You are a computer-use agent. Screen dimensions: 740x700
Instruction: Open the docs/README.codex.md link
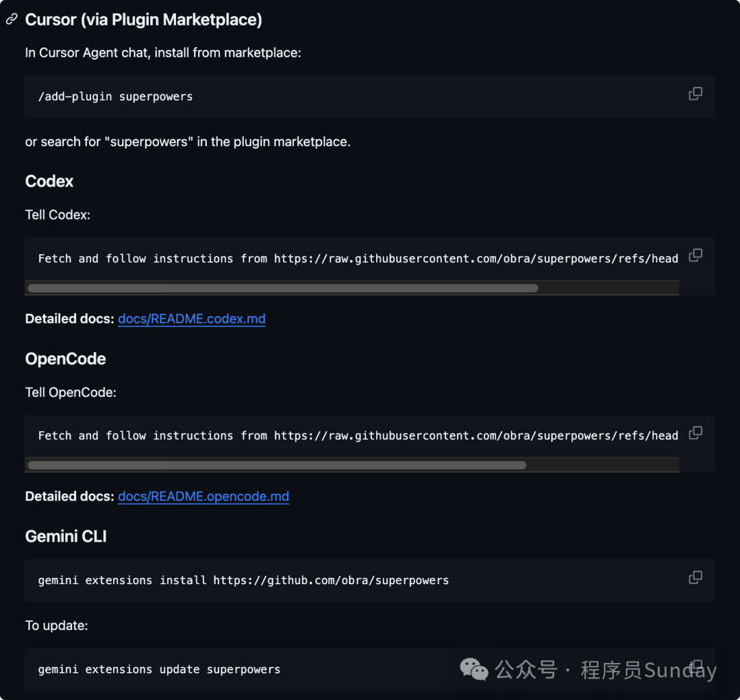pos(191,319)
